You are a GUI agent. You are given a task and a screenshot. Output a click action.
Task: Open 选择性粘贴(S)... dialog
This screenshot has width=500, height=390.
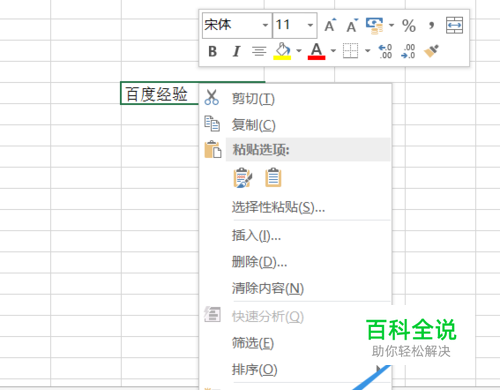[x=295, y=207]
